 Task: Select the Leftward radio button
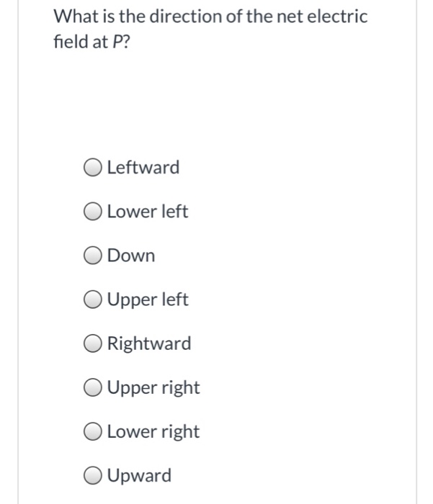coord(93,168)
